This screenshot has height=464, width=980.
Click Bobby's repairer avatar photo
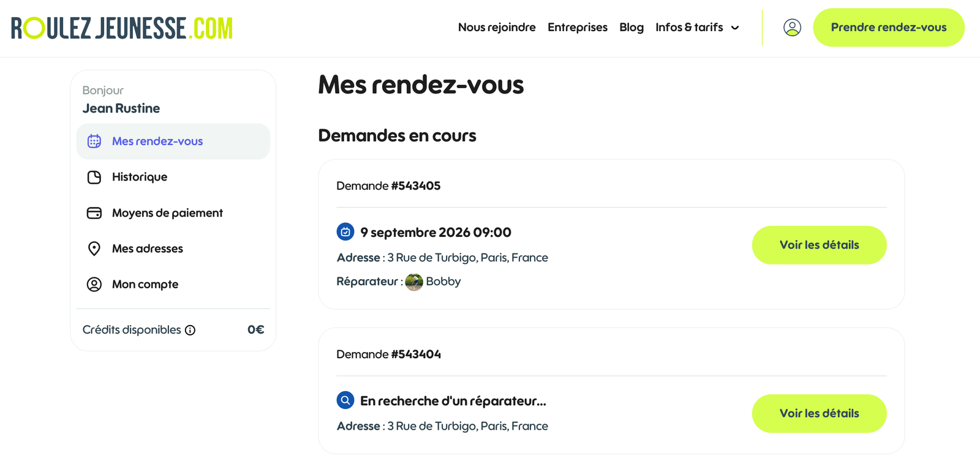(x=414, y=282)
